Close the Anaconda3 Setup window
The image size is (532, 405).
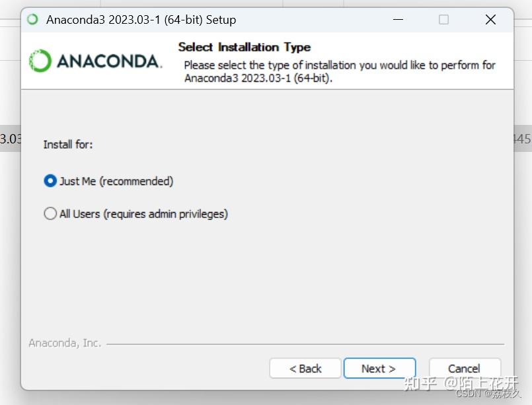coord(490,20)
